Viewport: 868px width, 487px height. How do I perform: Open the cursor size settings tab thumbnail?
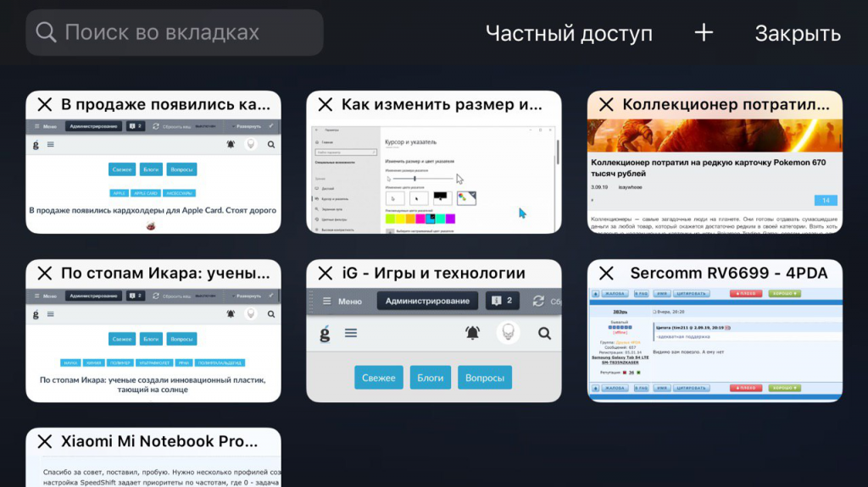[x=434, y=174]
